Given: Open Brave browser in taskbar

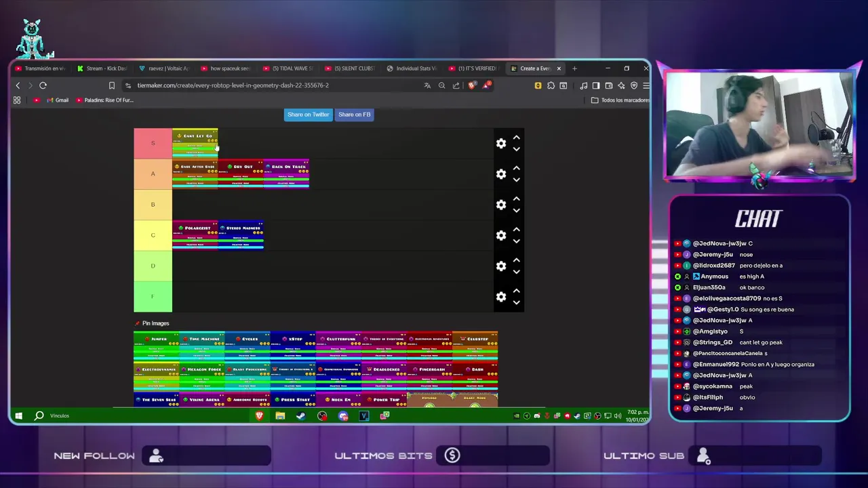Looking at the screenshot, I should [259, 415].
